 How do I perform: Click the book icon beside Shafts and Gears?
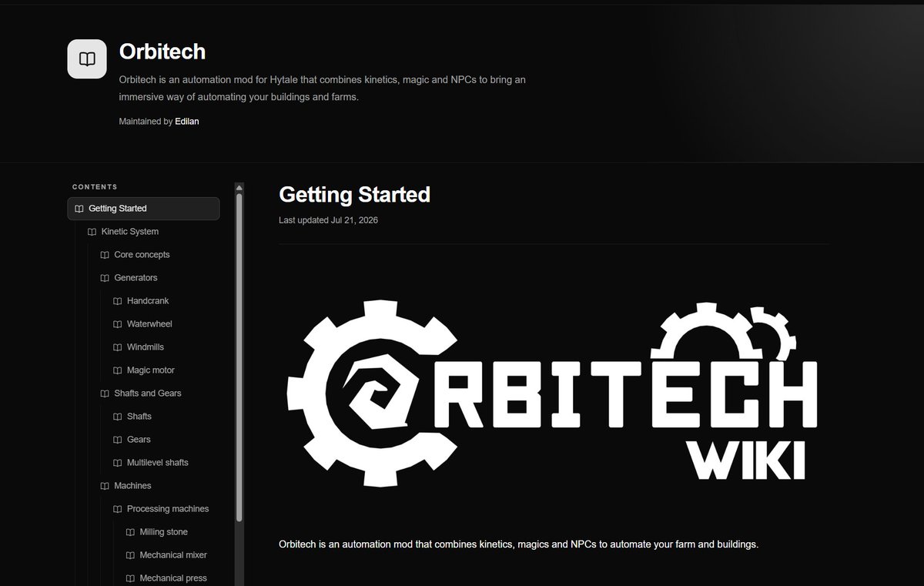pos(105,393)
